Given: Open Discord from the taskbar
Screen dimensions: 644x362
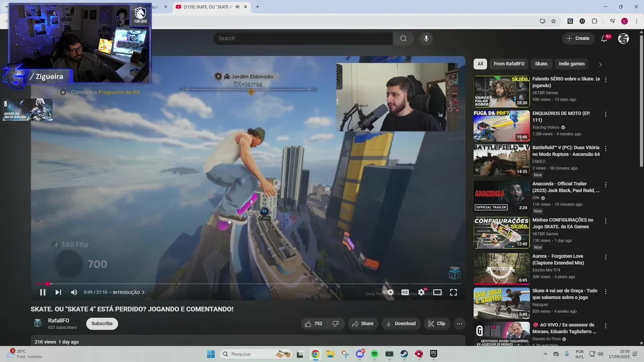Looking at the screenshot, I should [360, 354].
